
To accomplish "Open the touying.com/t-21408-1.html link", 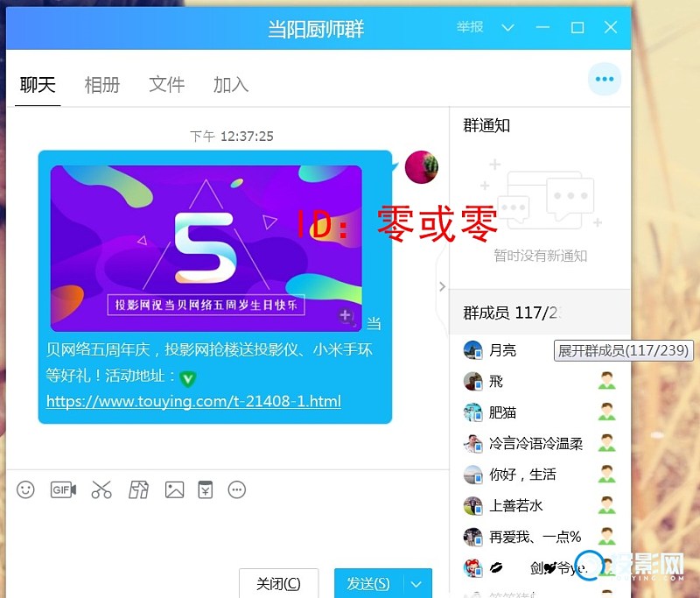I will (x=193, y=401).
